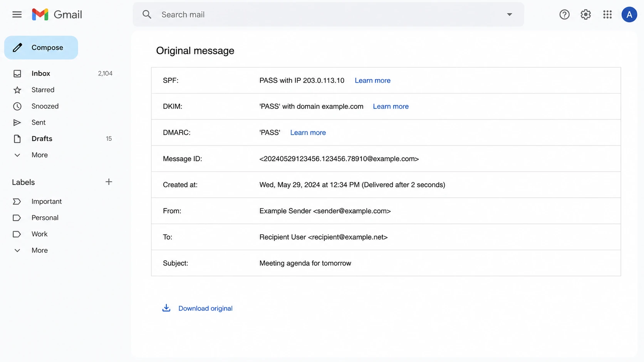Click the Important label marker icon
The image size is (644, 362).
tap(17, 202)
